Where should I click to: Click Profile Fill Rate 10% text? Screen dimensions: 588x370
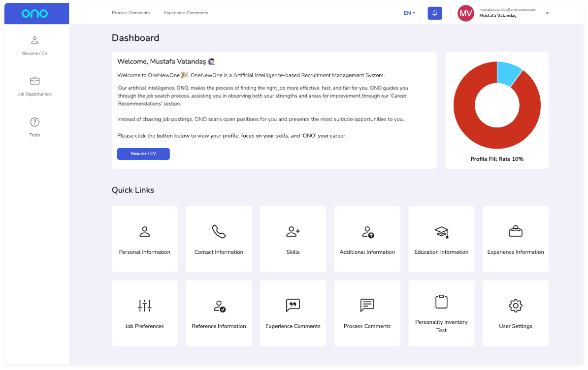click(x=497, y=159)
